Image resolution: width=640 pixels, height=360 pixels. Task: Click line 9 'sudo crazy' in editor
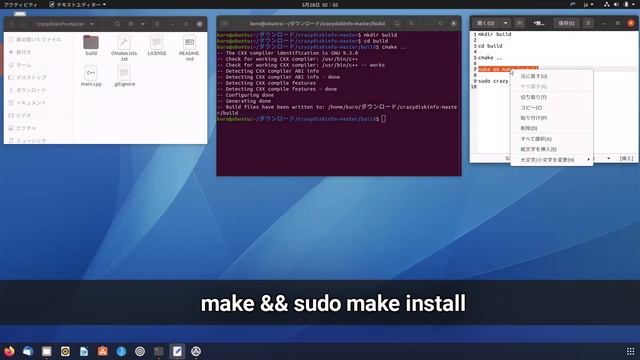point(493,81)
